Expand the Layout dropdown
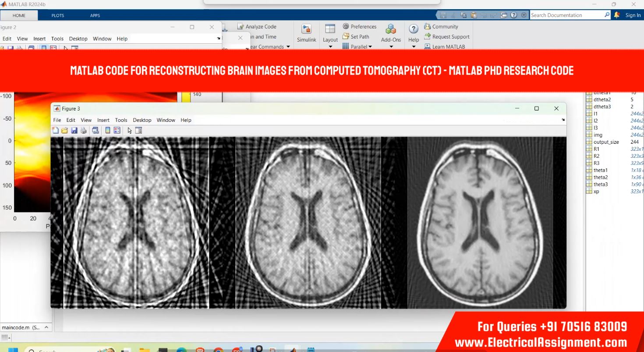The height and width of the screenshot is (352, 644). click(330, 46)
